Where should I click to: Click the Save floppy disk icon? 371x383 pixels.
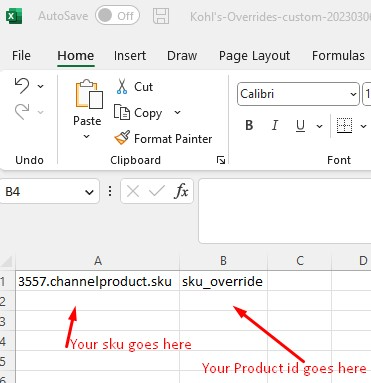(x=161, y=16)
